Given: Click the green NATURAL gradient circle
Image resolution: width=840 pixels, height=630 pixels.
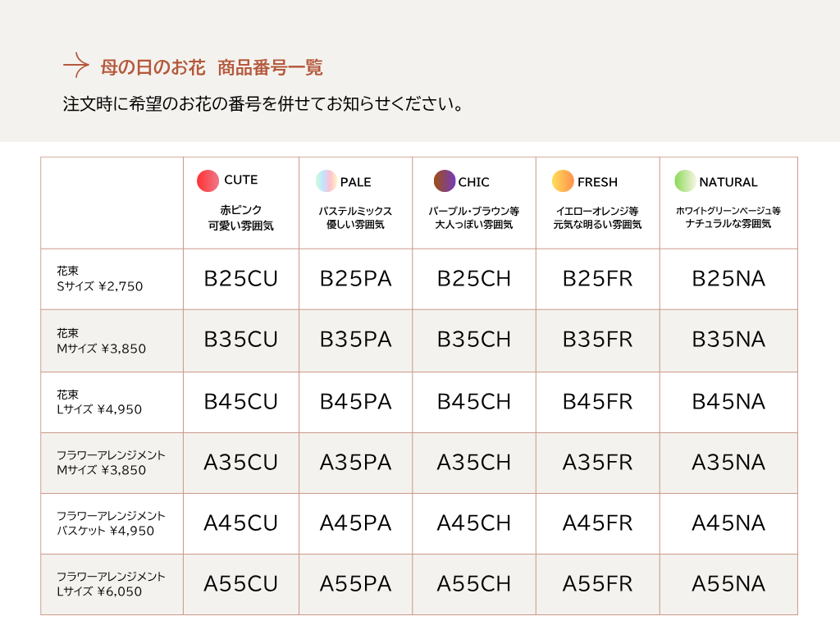Looking at the screenshot, I should click(x=685, y=180).
